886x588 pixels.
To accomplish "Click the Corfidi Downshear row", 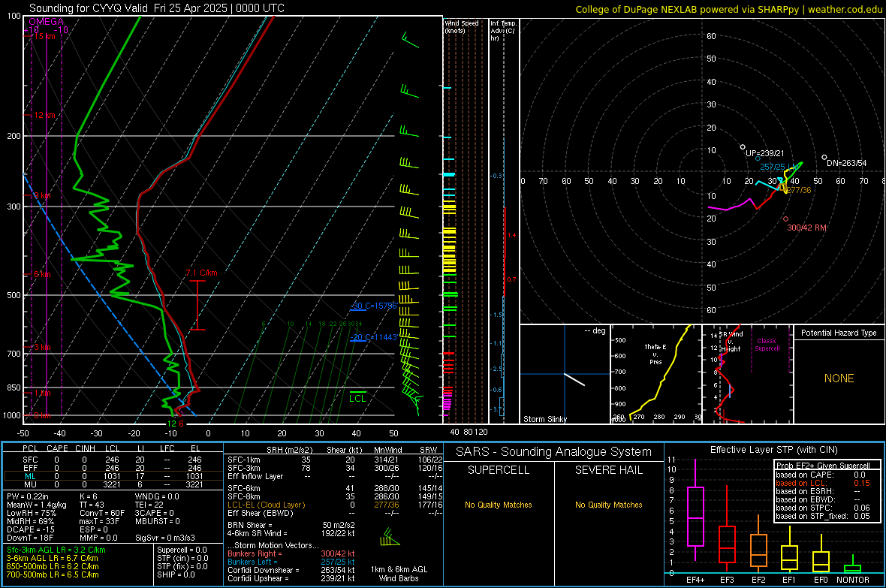I will 291,570.
